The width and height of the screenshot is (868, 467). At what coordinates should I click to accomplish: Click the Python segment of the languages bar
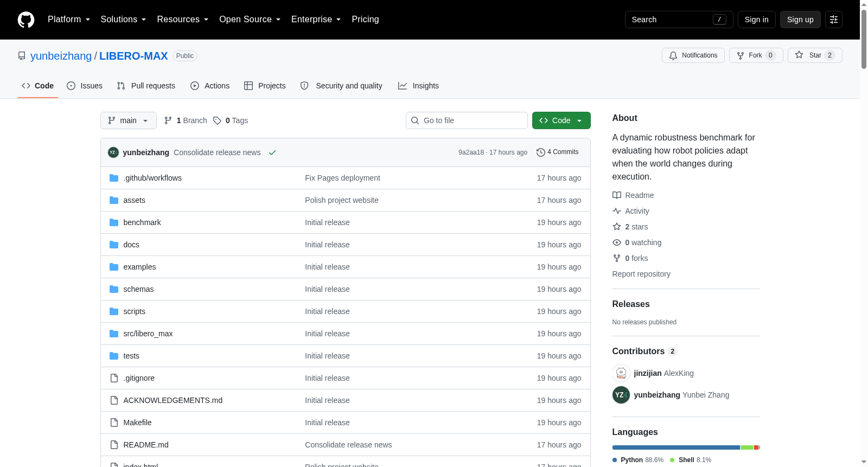pyautogui.click(x=676, y=447)
